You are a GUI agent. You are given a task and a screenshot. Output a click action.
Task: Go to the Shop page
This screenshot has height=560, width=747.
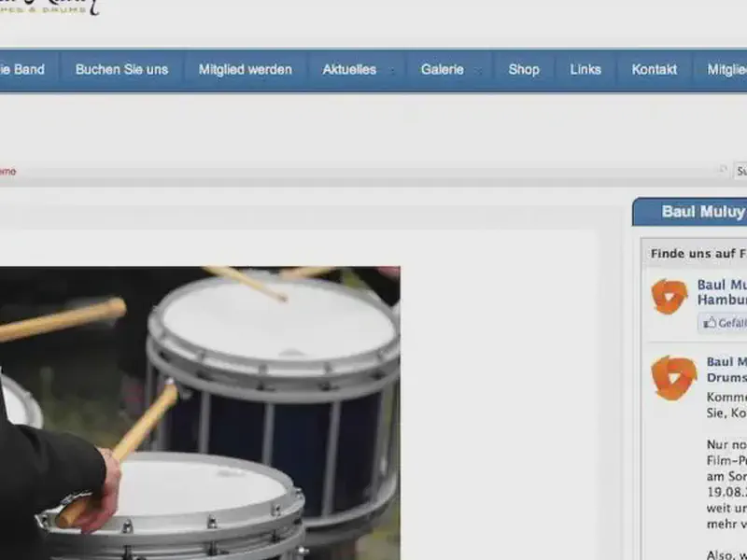tap(524, 69)
